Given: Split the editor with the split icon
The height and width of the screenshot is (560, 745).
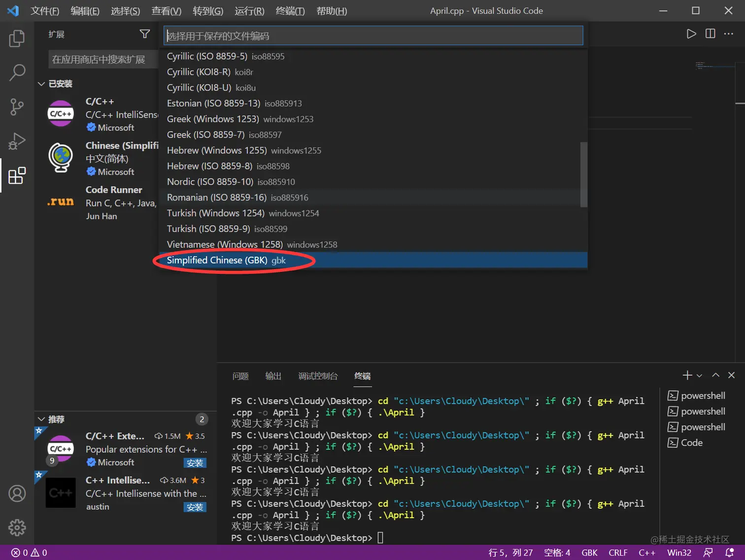Looking at the screenshot, I should pyautogui.click(x=710, y=33).
